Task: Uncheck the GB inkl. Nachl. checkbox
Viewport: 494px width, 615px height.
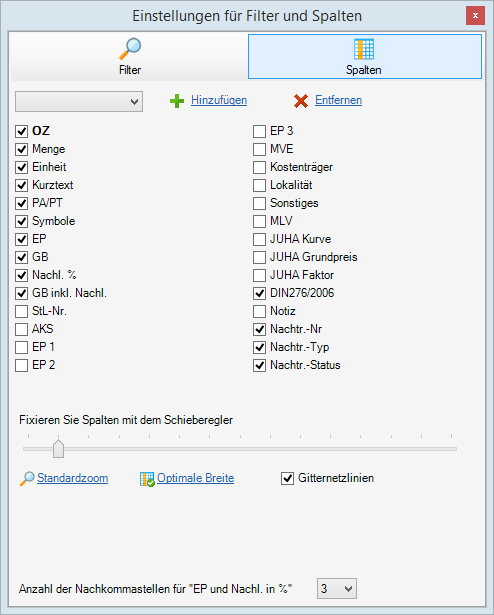Action: tap(22, 293)
